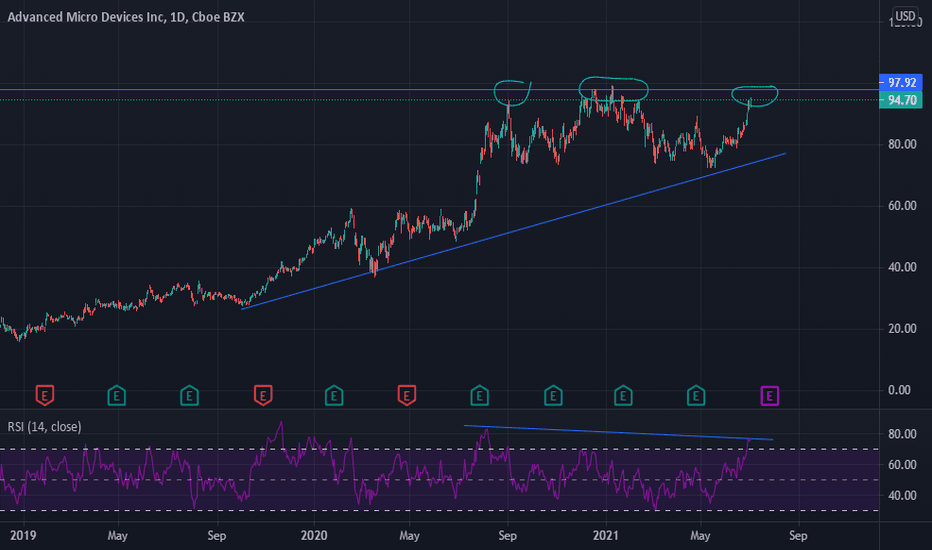
Task: Select the descending blue line on RSI pane
Action: pos(618,432)
